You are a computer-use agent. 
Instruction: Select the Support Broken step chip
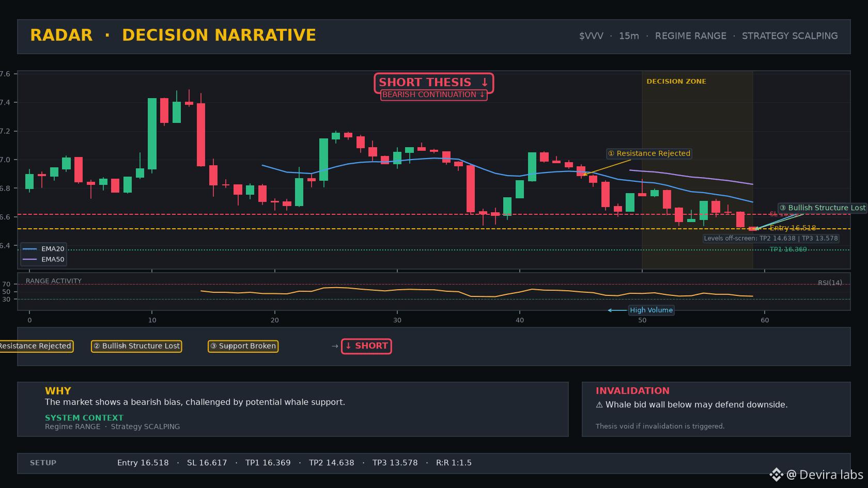coord(243,346)
